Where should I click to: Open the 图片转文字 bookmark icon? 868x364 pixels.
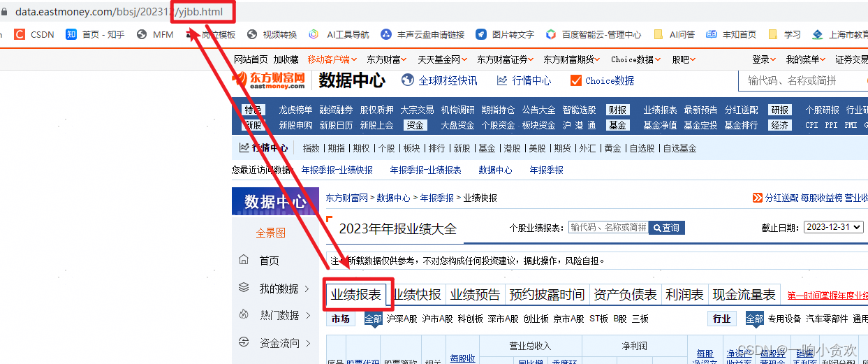(481, 34)
